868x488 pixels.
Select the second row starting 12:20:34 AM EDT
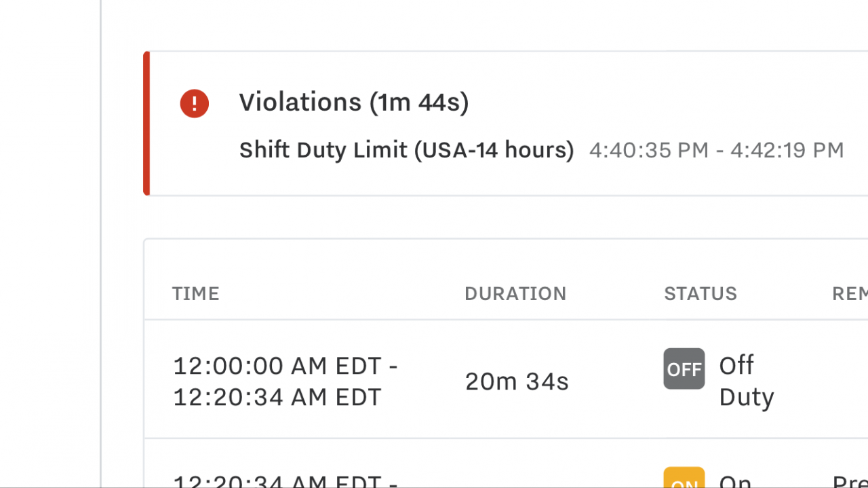[x=506, y=464]
